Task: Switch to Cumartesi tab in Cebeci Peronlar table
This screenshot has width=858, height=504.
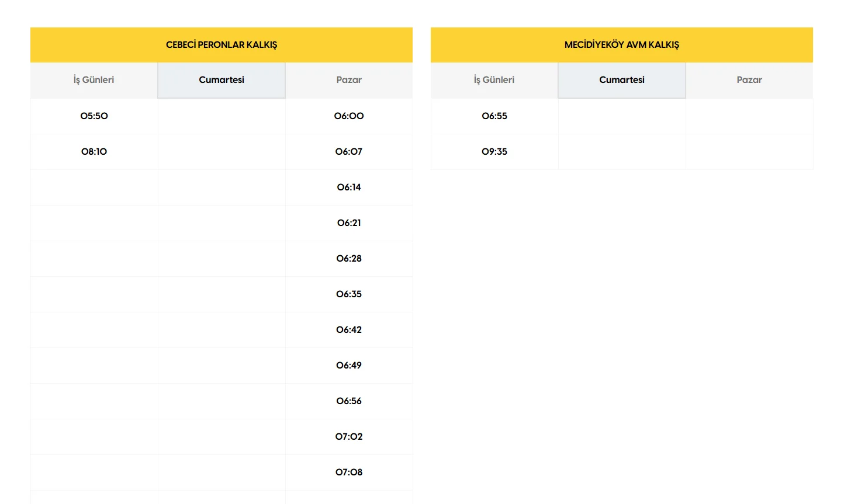Action: 222,80
